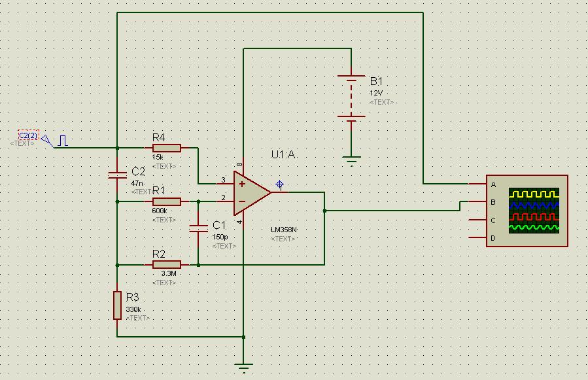Select the pulse generator symbol at the input
Viewport: 588px width, 380px height.
pyautogui.click(x=63, y=141)
